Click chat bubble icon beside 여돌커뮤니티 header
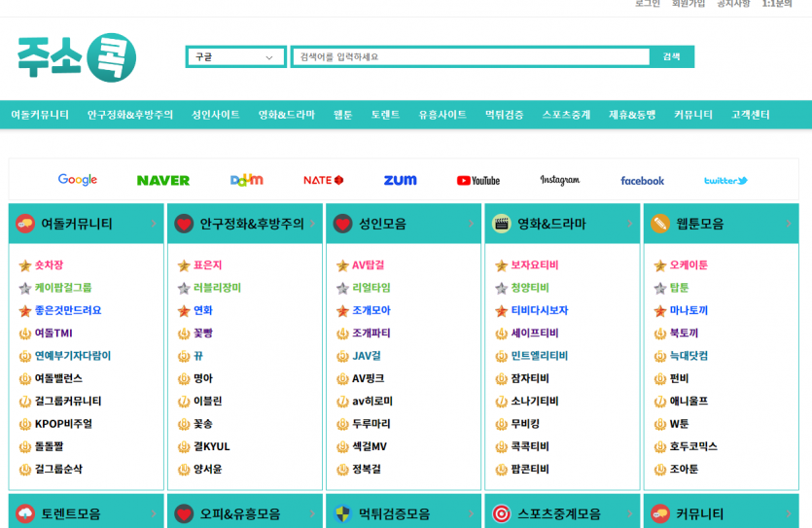812x528 pixels. tap(25, 224)
